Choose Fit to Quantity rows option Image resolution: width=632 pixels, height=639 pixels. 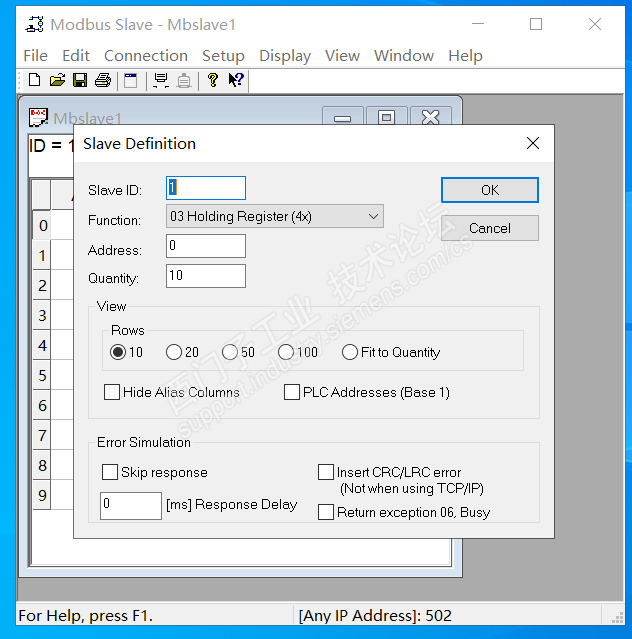tap(350, 352)
